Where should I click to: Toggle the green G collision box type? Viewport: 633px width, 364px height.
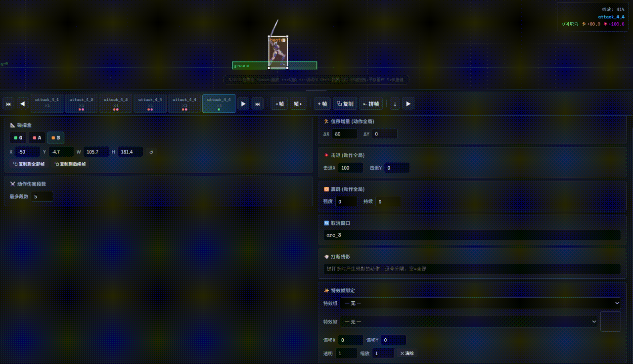[18, 137]
